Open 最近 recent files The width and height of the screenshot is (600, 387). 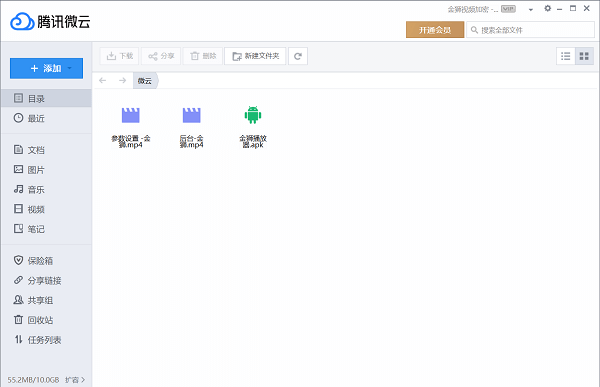pos(46,118)
